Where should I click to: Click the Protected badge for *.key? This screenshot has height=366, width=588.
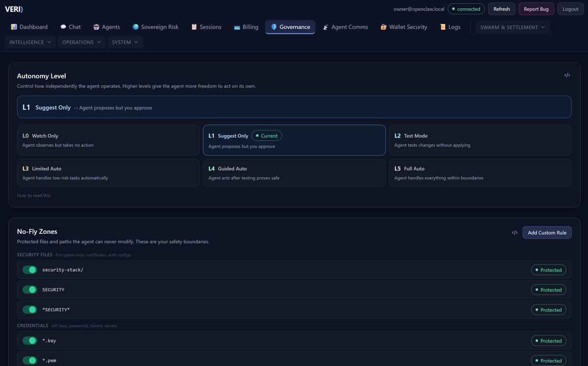(548, 341)
